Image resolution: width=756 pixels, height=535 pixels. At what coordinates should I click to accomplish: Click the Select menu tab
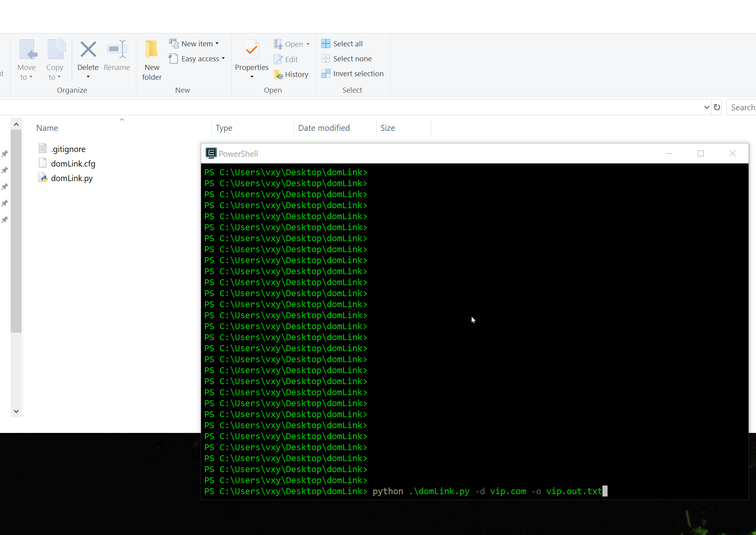tap(352, 90)
